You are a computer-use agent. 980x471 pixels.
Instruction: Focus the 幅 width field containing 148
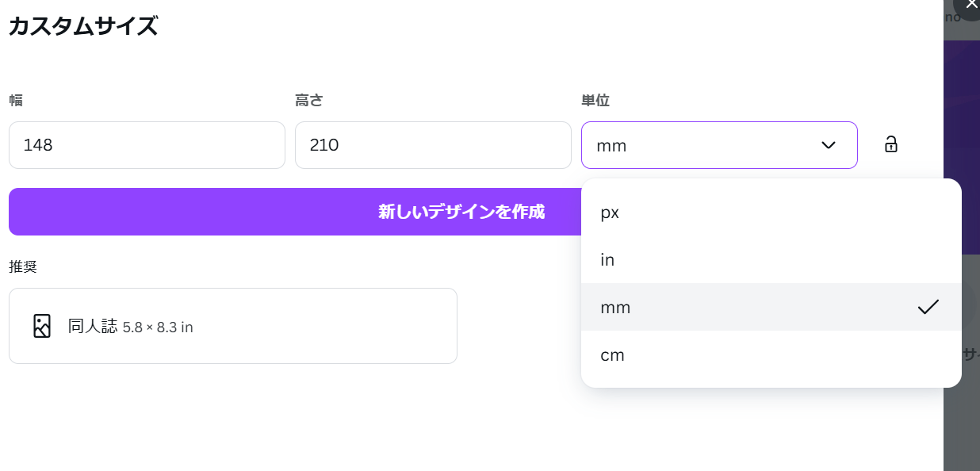pyautogui.click(x=147, y=145)
